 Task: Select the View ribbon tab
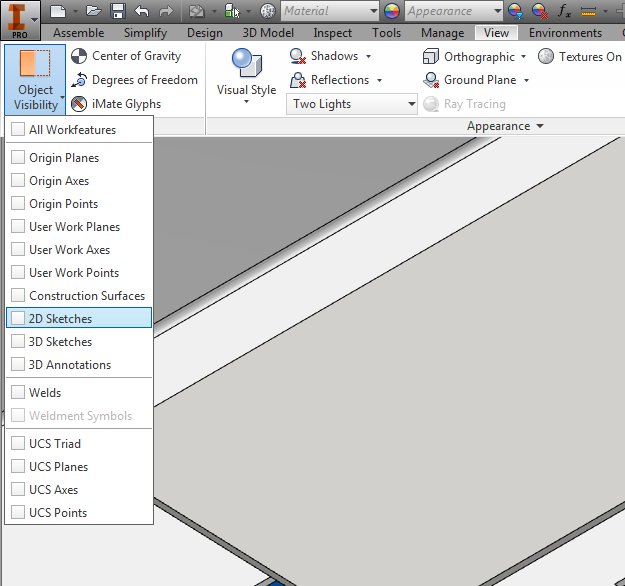pos(496,33)
